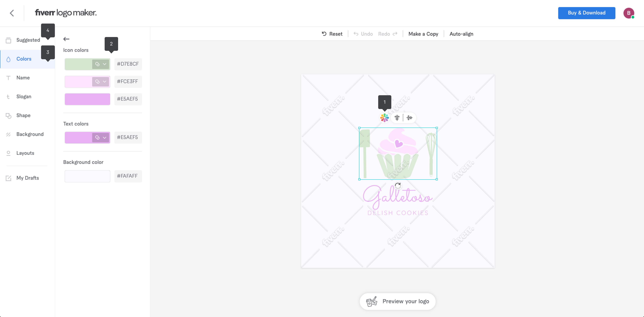Toggle linked colors on the light pink swatch
This screenshot has height=317, width=644.
(x=97, y=81)
